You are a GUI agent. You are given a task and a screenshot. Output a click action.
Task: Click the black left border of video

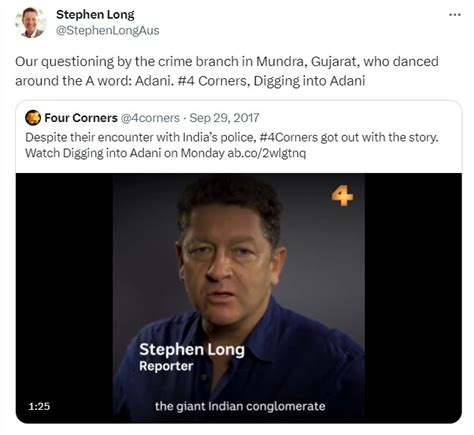[x=64, y=298]
